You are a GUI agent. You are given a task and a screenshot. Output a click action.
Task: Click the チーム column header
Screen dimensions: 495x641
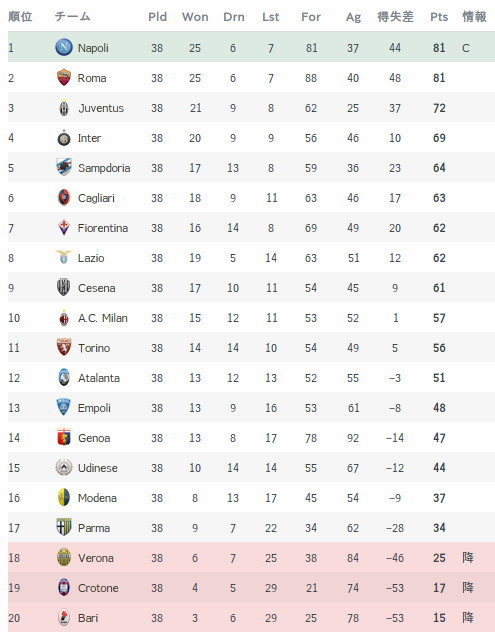72,17
